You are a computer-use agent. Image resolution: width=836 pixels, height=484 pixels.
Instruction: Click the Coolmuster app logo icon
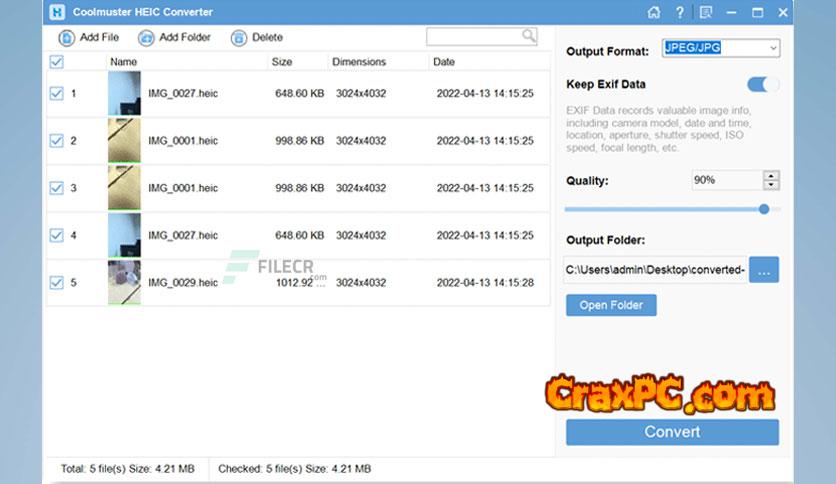point(57,13)
